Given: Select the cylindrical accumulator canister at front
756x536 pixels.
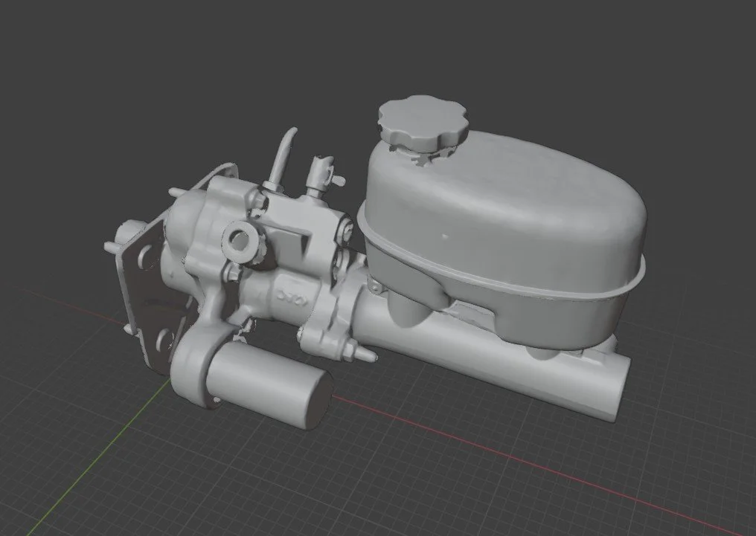Looking at the screenshot, I should [269, 385].
